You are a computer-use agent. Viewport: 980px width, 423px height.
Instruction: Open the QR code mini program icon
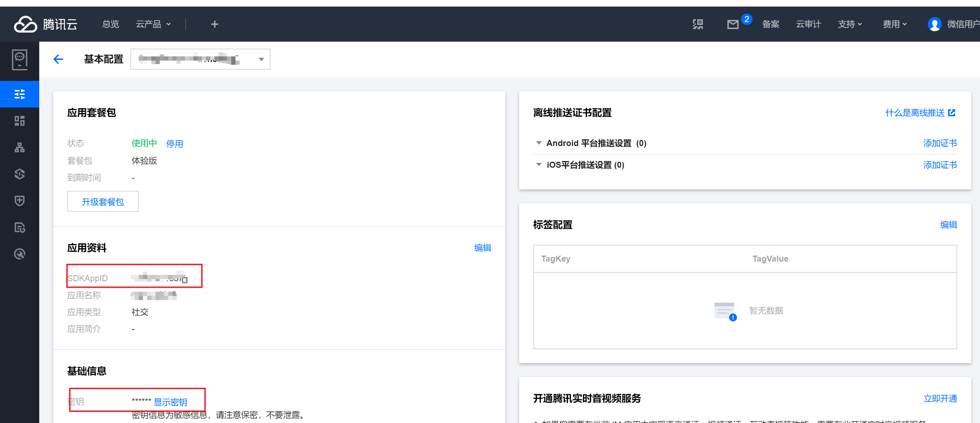click(x=698, y=24)
